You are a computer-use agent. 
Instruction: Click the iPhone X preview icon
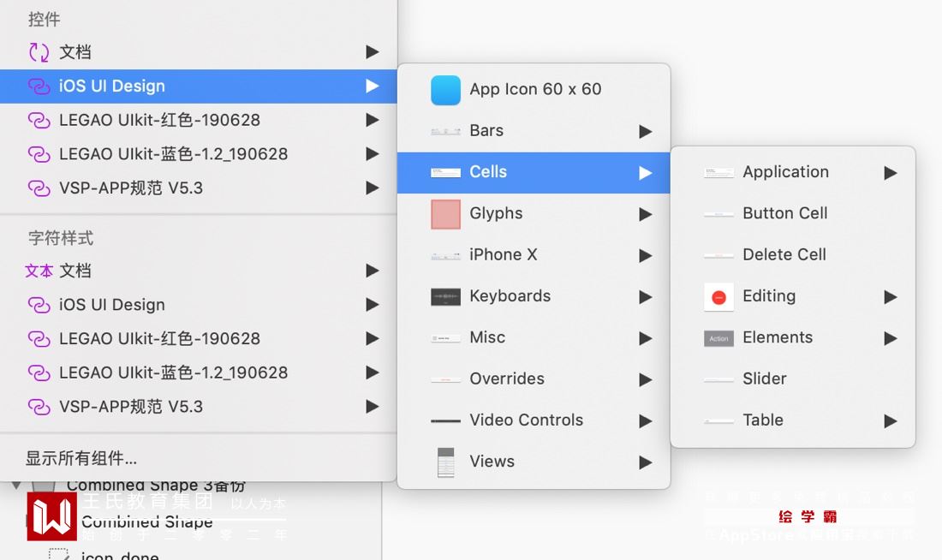(446, 256)
